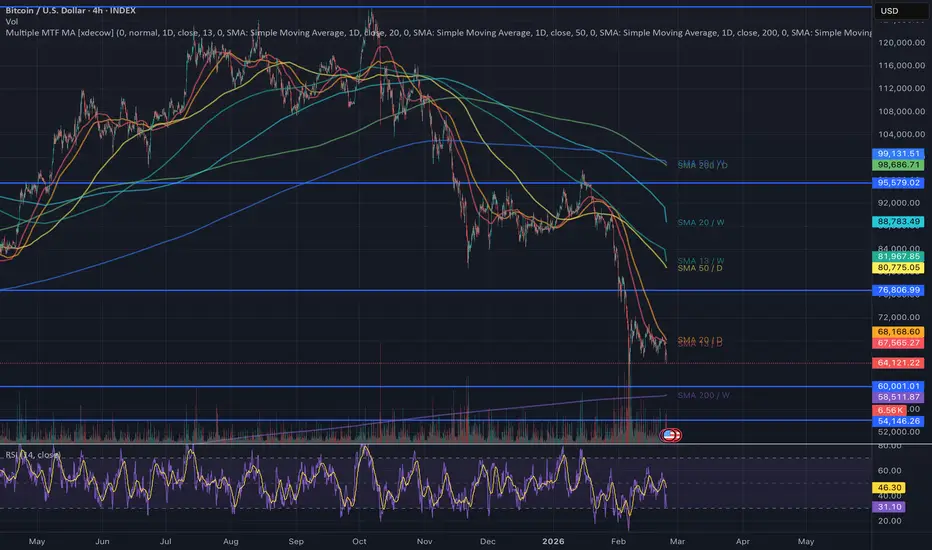Screen dimensions: 932x550
Task: Click the red 67,565.27 price label
Action: pos(898,343)
